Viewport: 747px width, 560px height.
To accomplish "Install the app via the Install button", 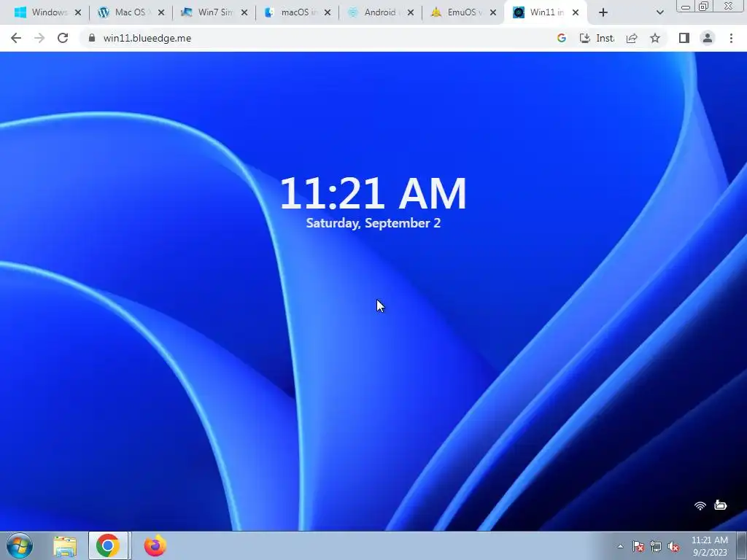I will click(597, 38).
